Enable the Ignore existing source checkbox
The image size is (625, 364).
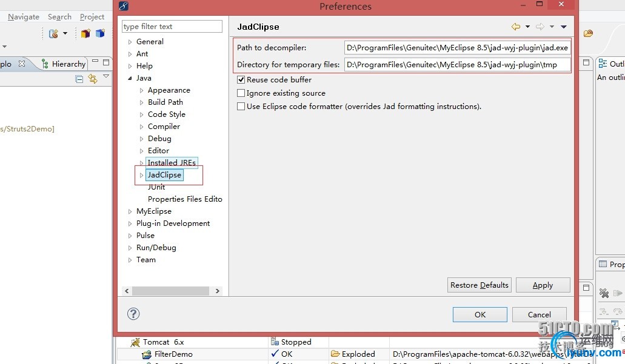(241, 93)
